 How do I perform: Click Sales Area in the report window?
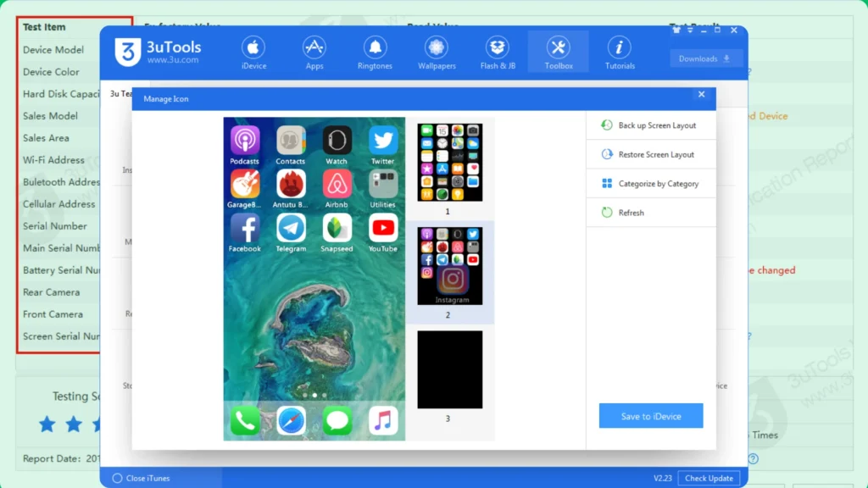(x=46, y=138)
